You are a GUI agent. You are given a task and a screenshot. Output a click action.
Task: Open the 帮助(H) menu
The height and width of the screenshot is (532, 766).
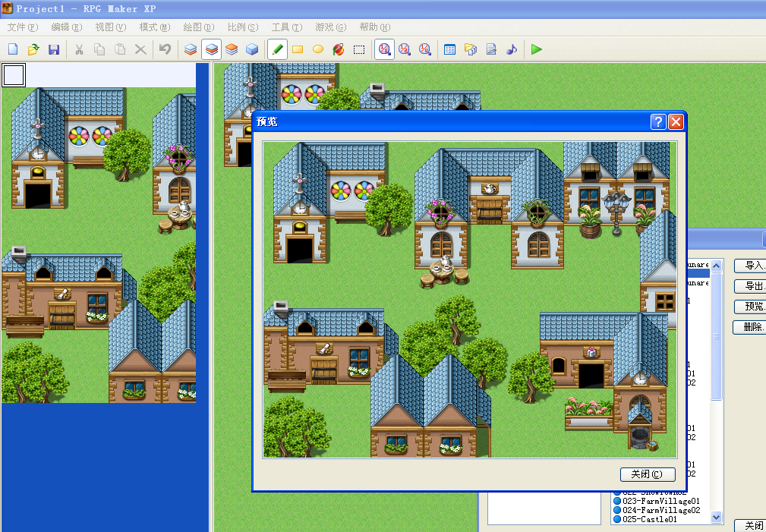(375, 27)
